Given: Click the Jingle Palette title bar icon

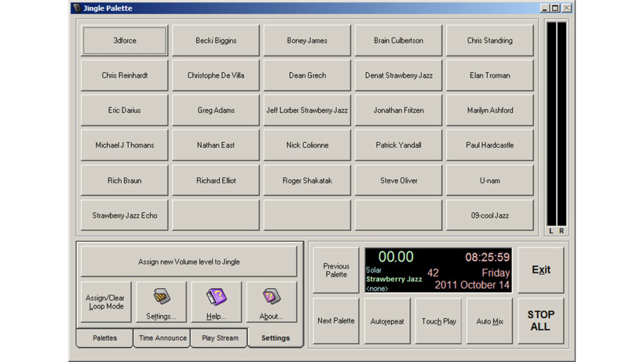Looking at the screenshot, I should click(x=77, y=8).
